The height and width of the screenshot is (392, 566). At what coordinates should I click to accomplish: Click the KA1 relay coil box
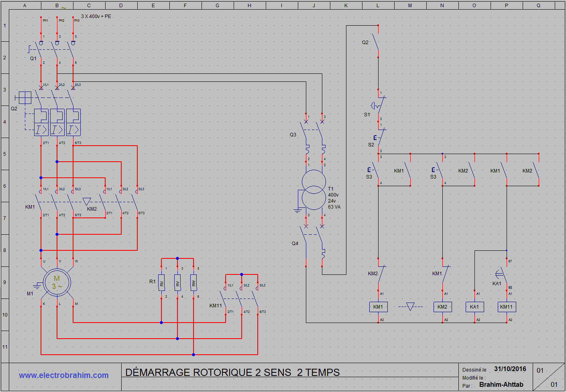click(x=474, y=307)
